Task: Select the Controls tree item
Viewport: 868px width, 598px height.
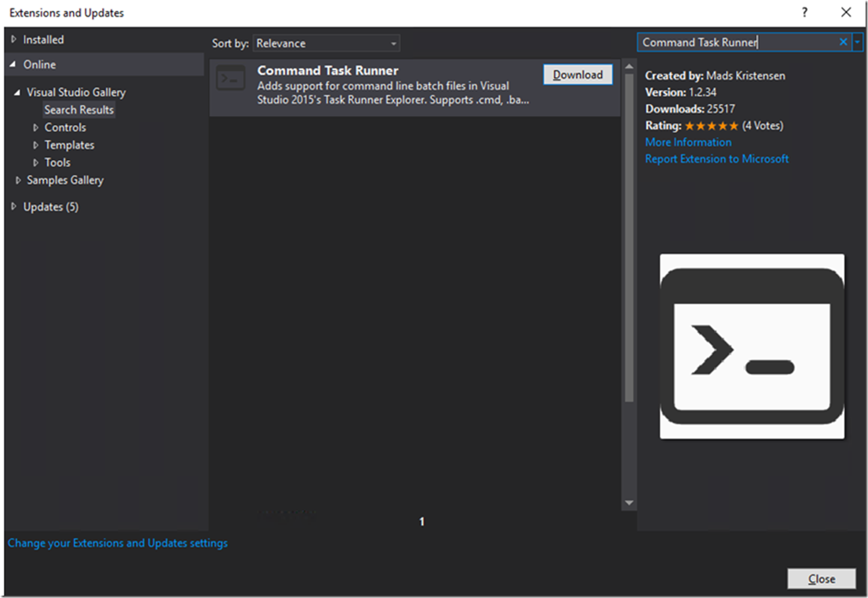Action: (x=66, y=128)
